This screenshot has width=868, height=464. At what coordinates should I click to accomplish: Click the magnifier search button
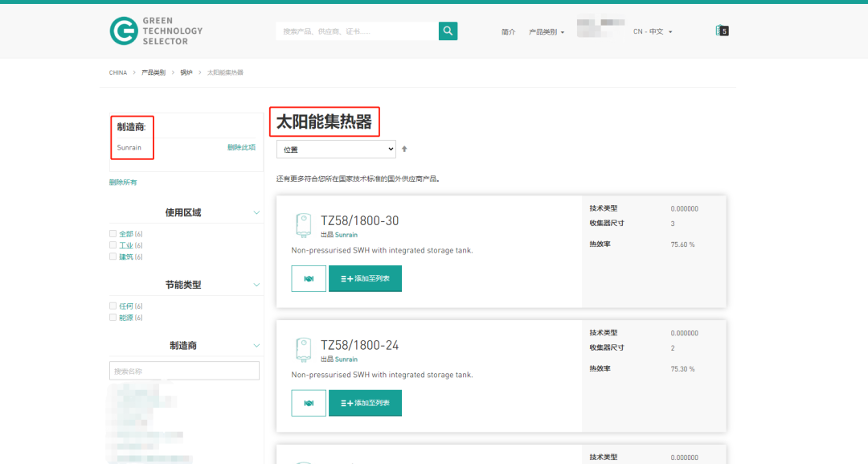[x=448, y=31]
